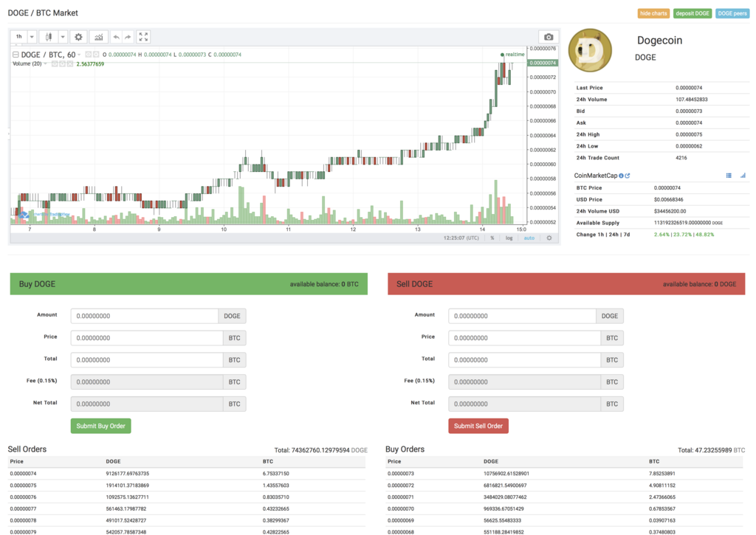This screenshot has width=756, height=535.
Task: Click buy order amount 10756902.61528901
Action: [x=506, y=474]
